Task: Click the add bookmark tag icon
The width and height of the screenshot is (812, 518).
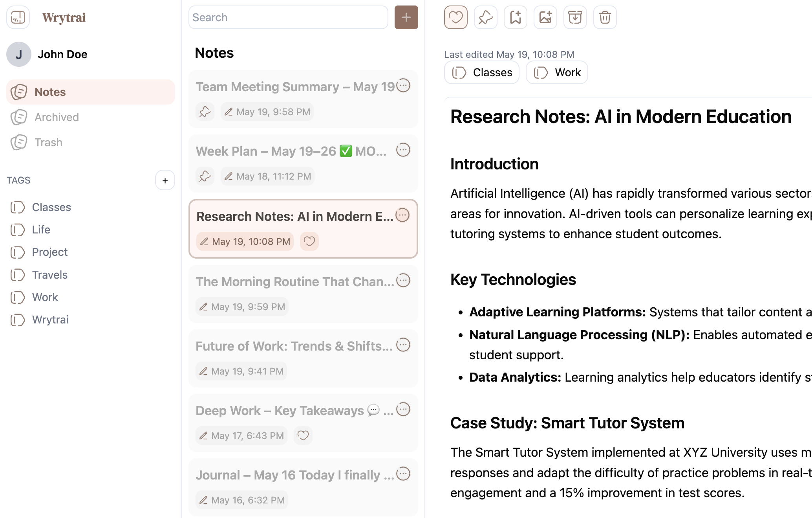Action: point(515,17)
